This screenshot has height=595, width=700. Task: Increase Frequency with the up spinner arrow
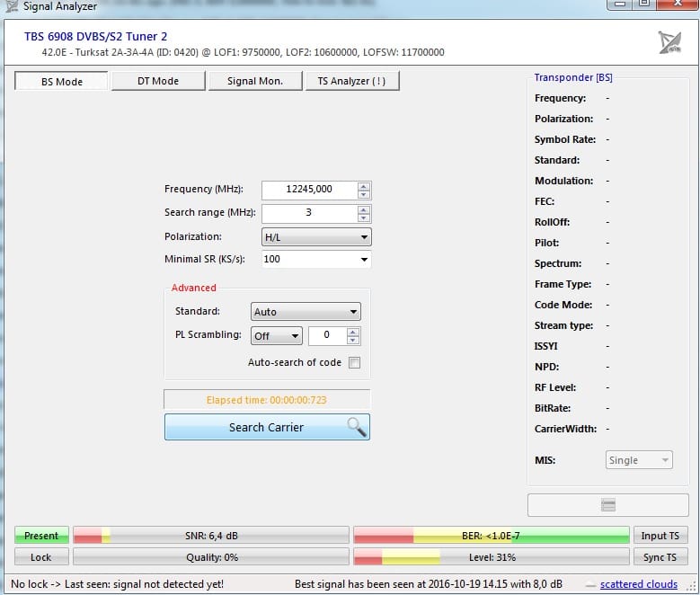[x=364, y=186]
